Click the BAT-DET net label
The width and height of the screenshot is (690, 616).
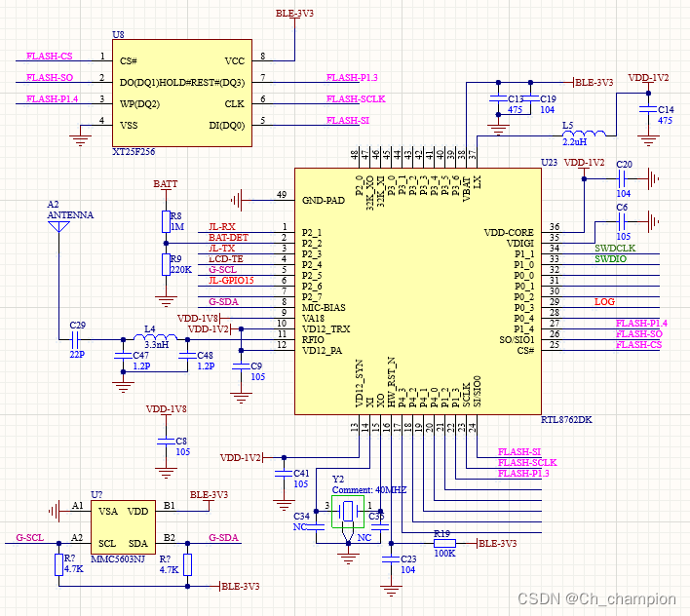[x=228, y=238]
